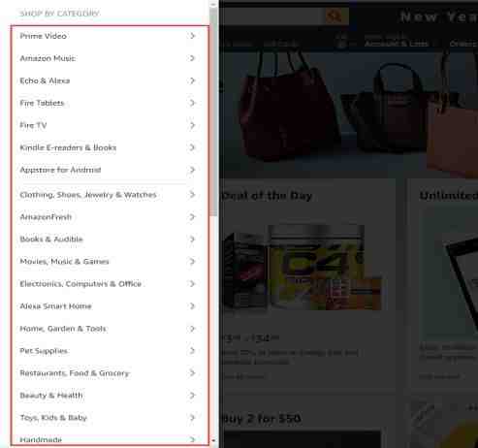478x448 pixels.
Task: Expand the Amazon Music chevron arrow
Action: click(x=192, y=58)
